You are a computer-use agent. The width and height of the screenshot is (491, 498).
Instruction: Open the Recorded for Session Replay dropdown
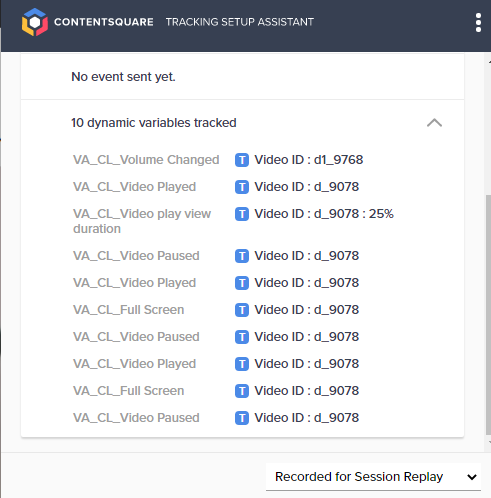373,477
